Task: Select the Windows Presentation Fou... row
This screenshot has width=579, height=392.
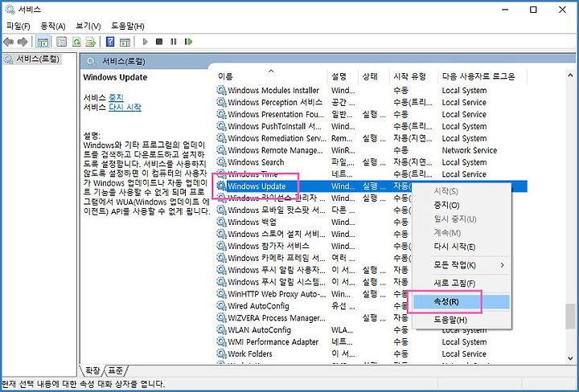Action: click(x=371, y=114)
